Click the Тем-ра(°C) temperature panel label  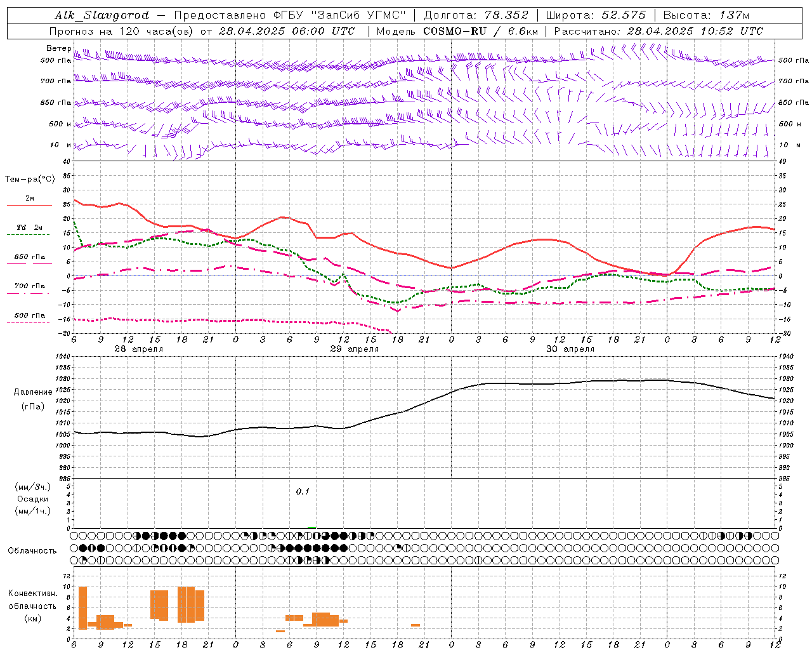click(x=30, y=180)
